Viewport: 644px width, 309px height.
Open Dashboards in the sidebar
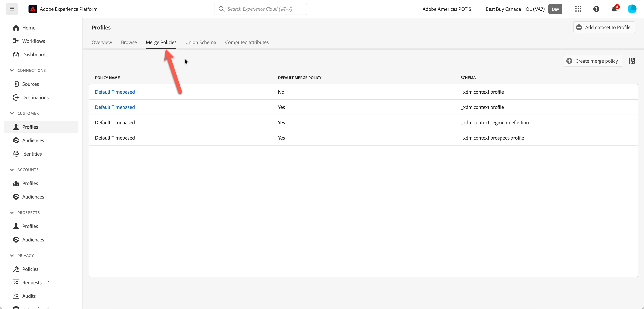coord(30,55)
